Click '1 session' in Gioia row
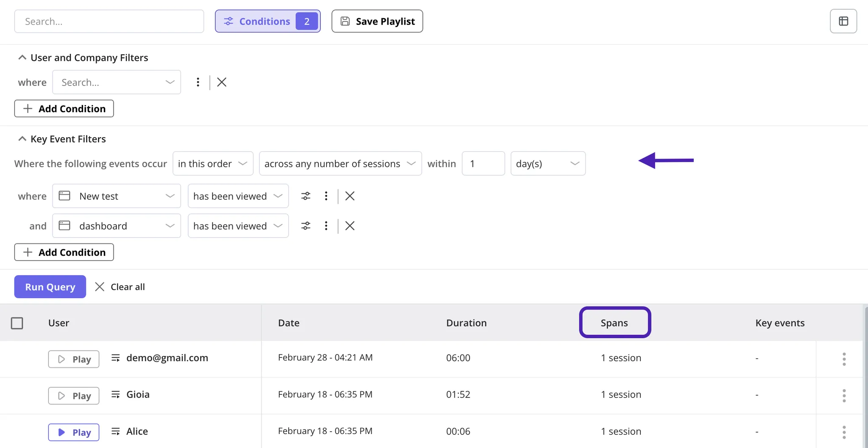This screenshot has height=448, width=868. pos(621,394)
